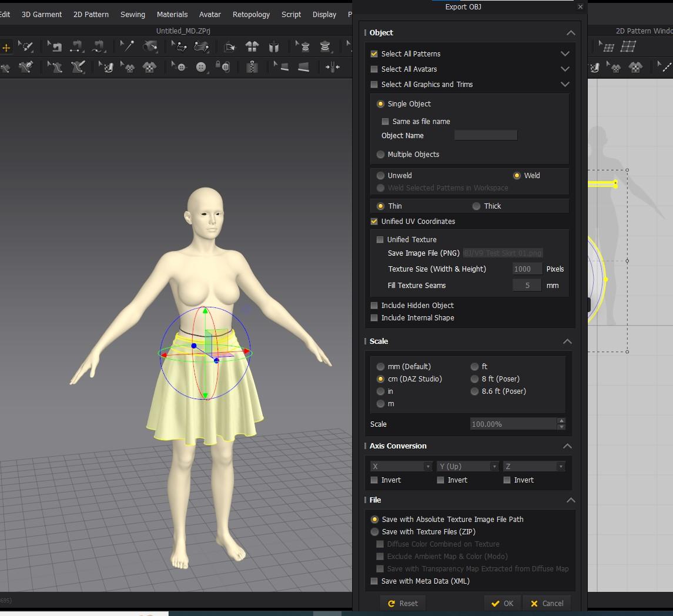Select the four-hole Button tool
The image size is (673, 616).
click(x=202, y=67)
